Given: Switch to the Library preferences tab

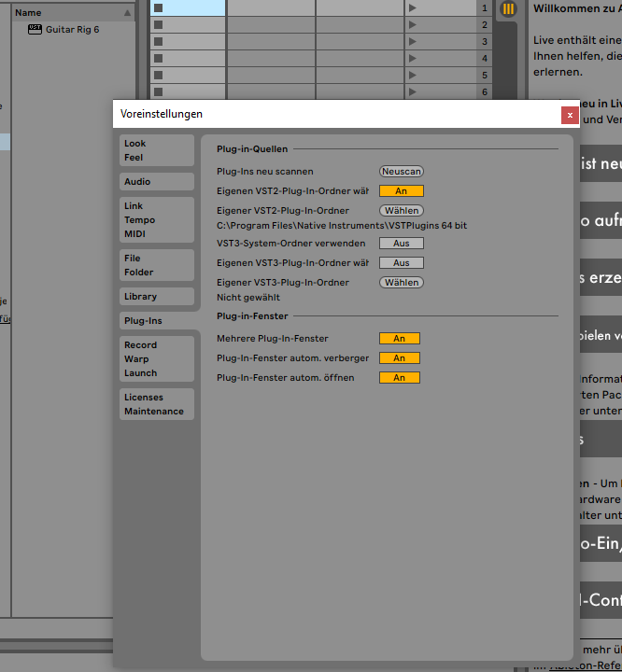Looking at the screenshot, I should [156, 297].
